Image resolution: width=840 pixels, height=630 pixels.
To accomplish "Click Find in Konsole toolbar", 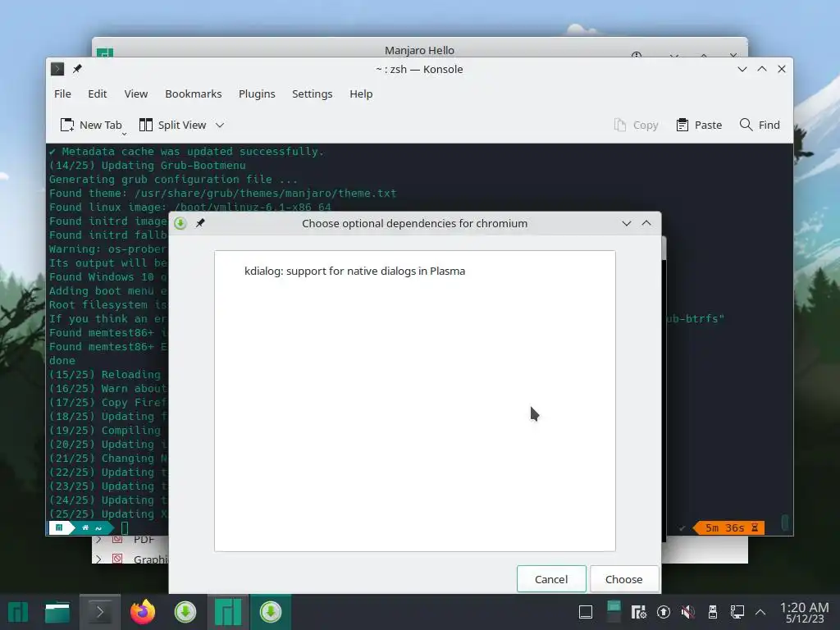I will point(760,125).
